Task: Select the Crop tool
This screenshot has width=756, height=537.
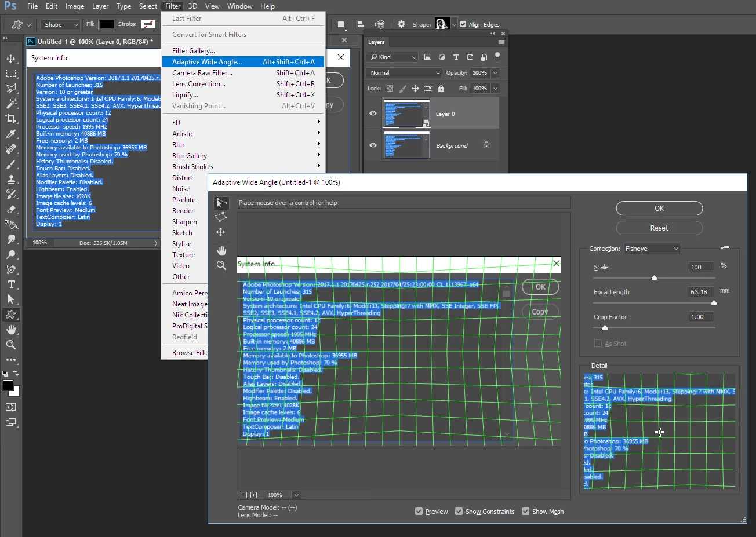Action: (11, 119)
